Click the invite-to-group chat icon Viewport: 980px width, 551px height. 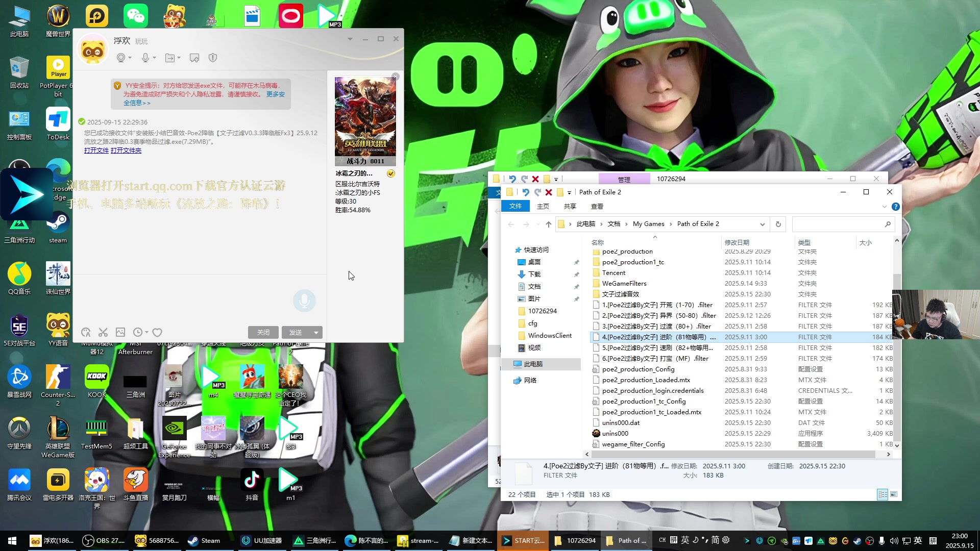[x=194, y=58]
